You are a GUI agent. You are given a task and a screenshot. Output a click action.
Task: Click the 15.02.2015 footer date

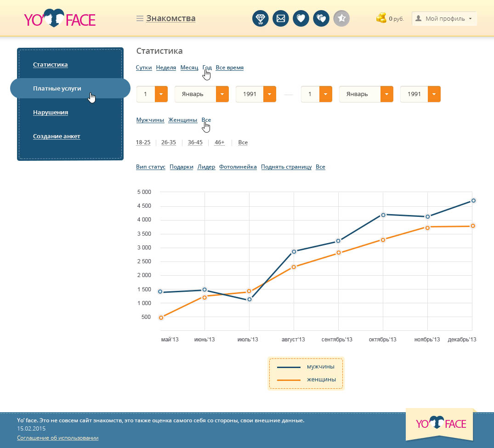[x=31, y=428]
